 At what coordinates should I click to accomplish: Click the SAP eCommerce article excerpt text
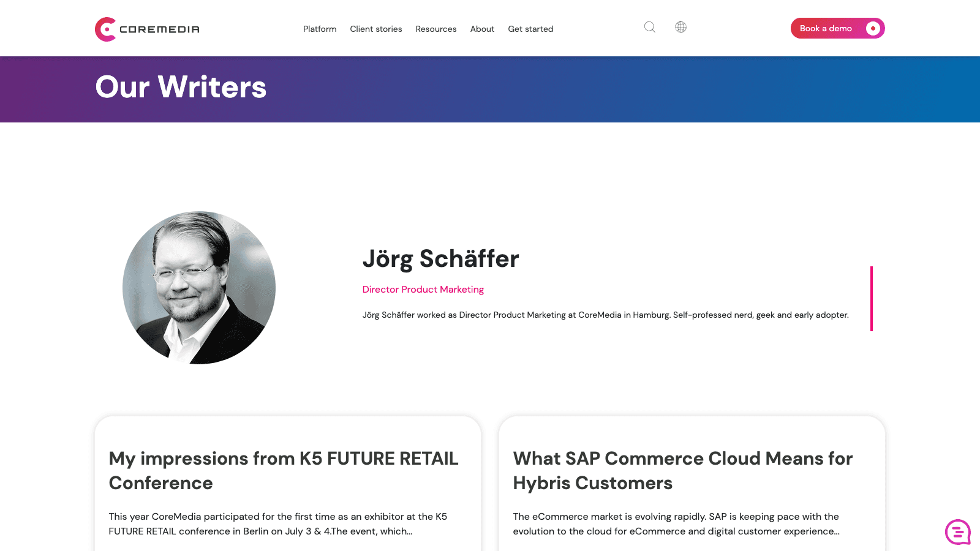tap(676, 524)
